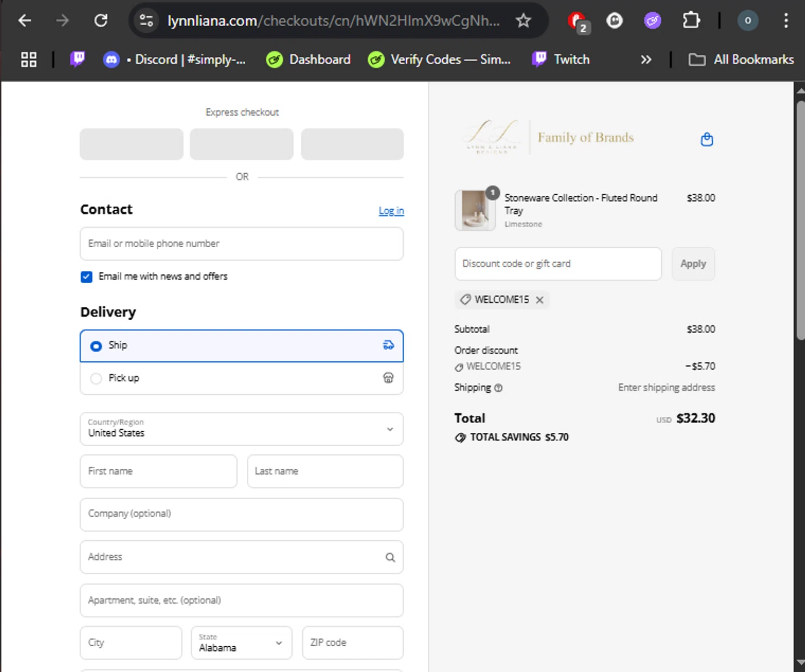
Task: Click the Stoneware Collection product name
Action: click(x=581, y=204)
